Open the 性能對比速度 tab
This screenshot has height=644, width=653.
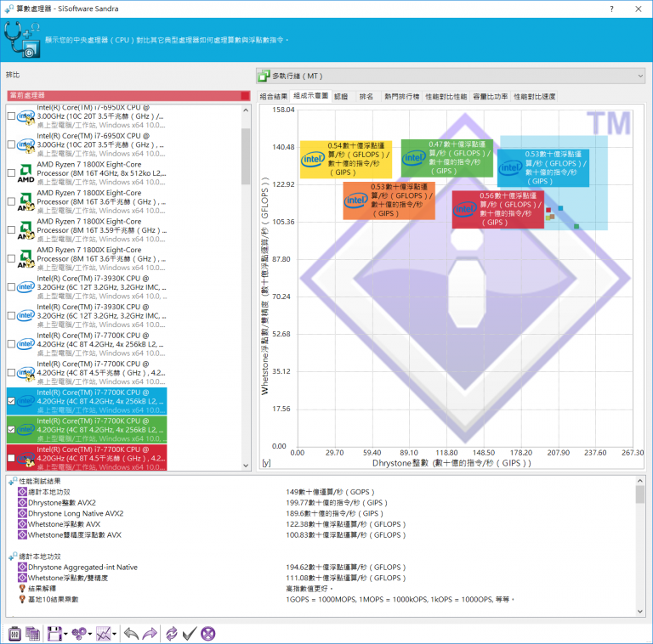(x=534, y=97)
